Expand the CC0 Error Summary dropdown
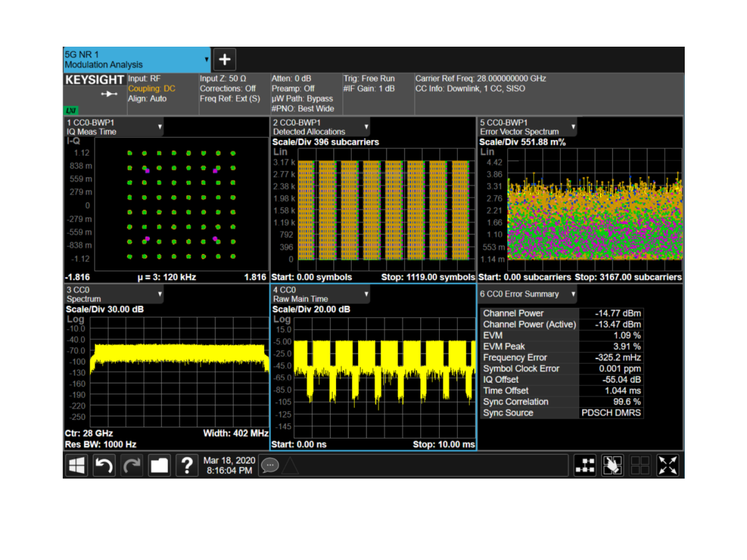Screen dimensions: 747x560 tap(573, 294)
